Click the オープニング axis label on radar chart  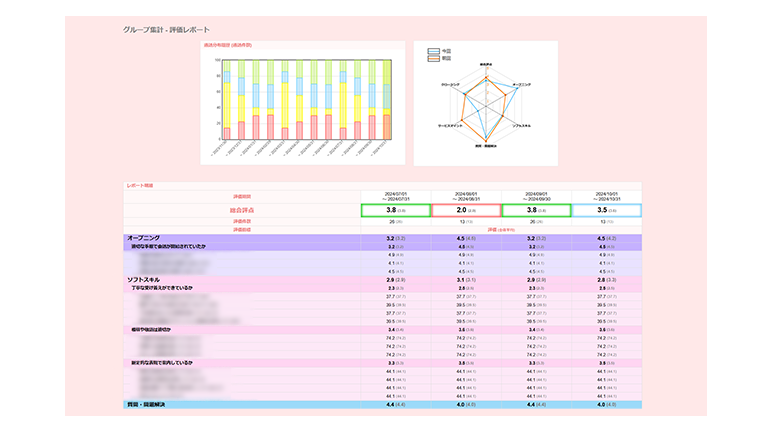click(x=521, y=85)
